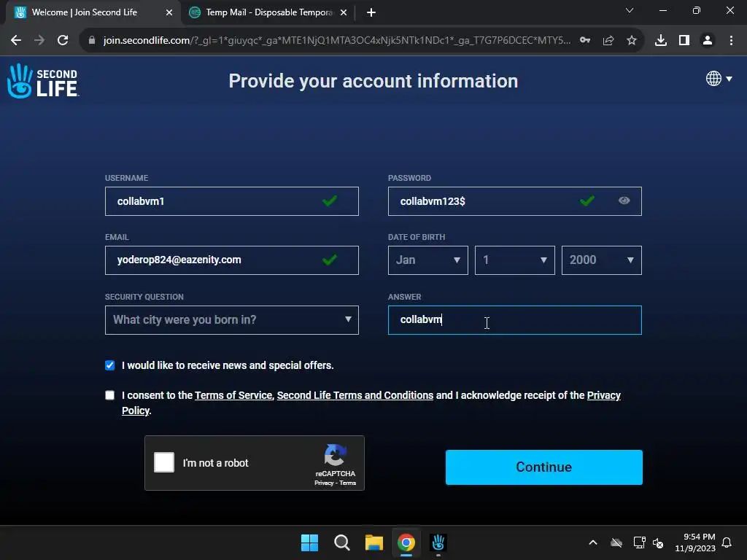747x560 pixels.
Task: Open the notifications bell icon
Action: (x=727, y=542)
